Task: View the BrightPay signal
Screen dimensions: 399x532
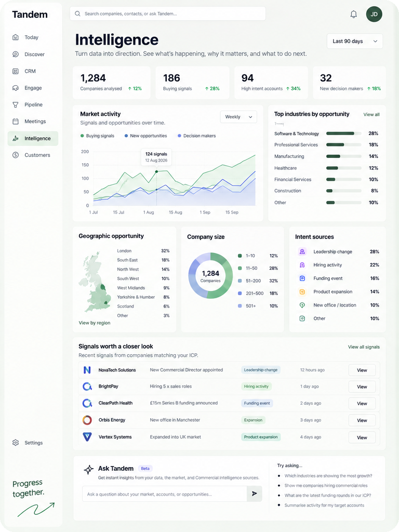Action: [x=362, y=387]
